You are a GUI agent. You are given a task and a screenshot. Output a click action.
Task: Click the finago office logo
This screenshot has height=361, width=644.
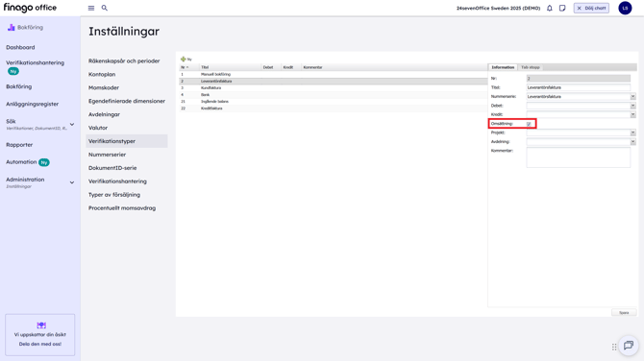(30, 8)
